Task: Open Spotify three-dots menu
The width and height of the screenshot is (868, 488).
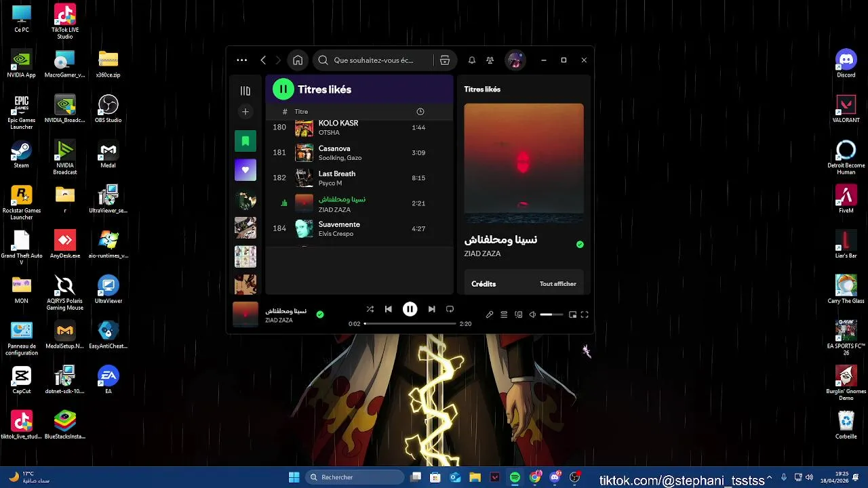Action: [241, 60]
